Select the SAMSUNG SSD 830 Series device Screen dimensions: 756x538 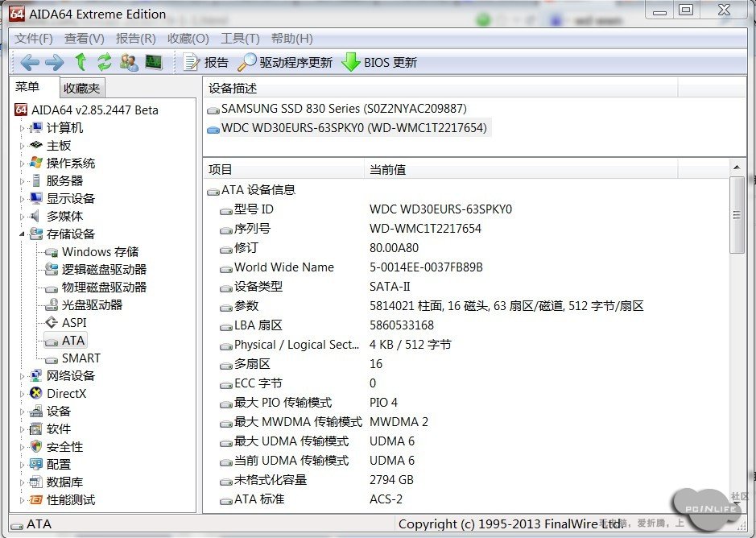[344, 108]
